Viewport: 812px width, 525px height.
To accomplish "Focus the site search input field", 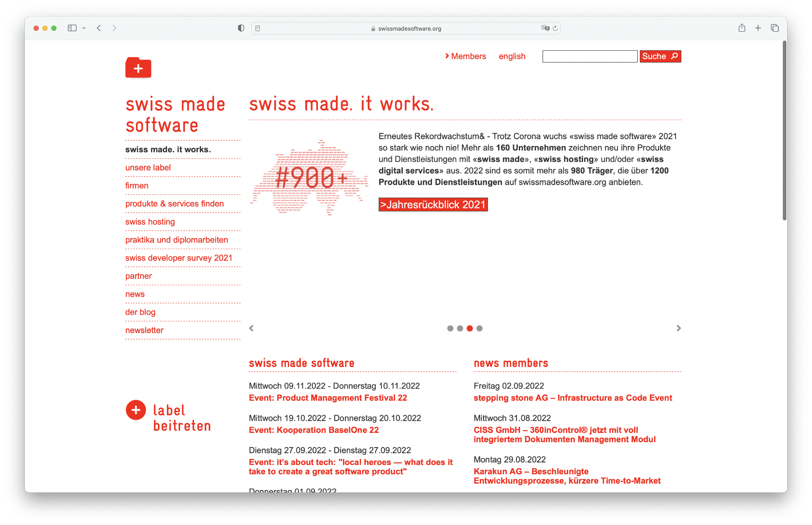I will [x=590, y=56].
